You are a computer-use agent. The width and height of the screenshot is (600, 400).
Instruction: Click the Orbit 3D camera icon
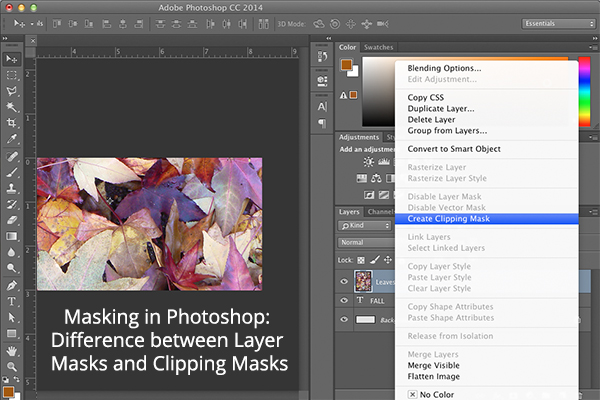(318, 24)
